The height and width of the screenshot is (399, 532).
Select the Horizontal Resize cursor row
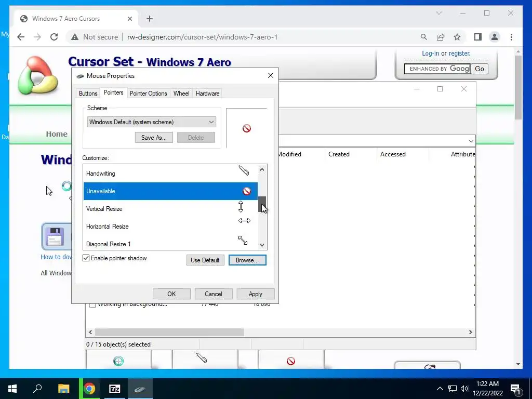pos(170,227)
